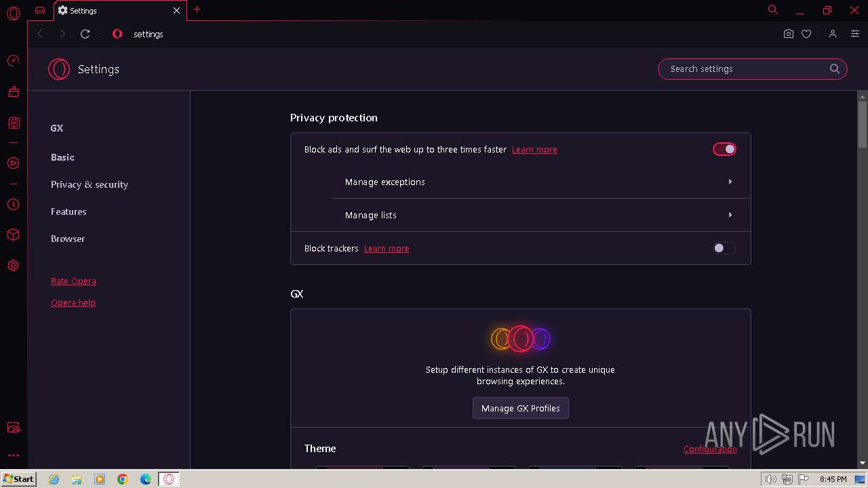Focus the Search settings field
The image size is (868, 488).
click(x=753, y=68)
